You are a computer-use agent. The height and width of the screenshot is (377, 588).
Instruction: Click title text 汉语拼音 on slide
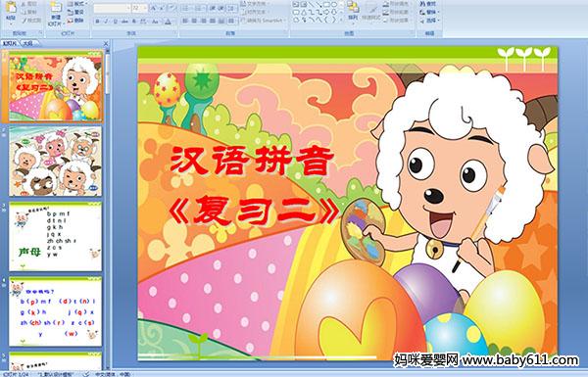point(252,162)
